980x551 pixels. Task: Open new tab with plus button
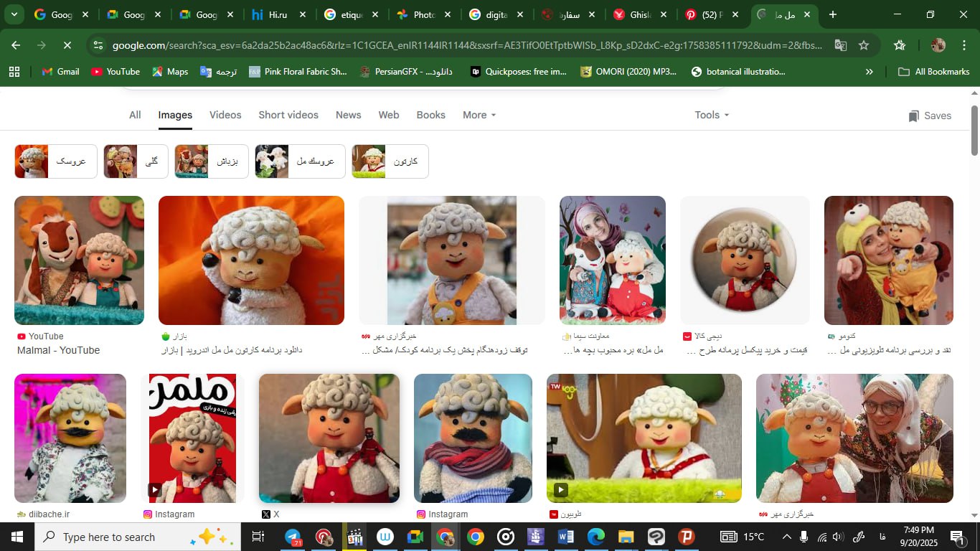pos(832,14)
